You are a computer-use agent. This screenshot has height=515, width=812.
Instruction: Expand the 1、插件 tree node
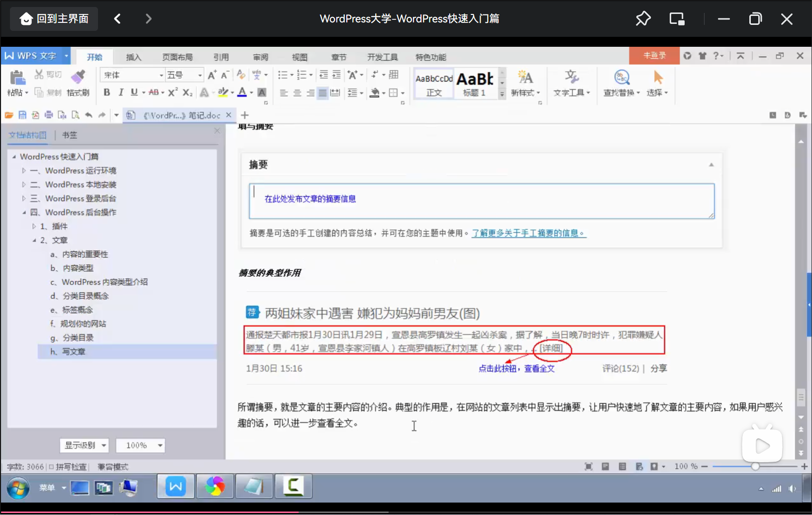click(x=34, y=226)
